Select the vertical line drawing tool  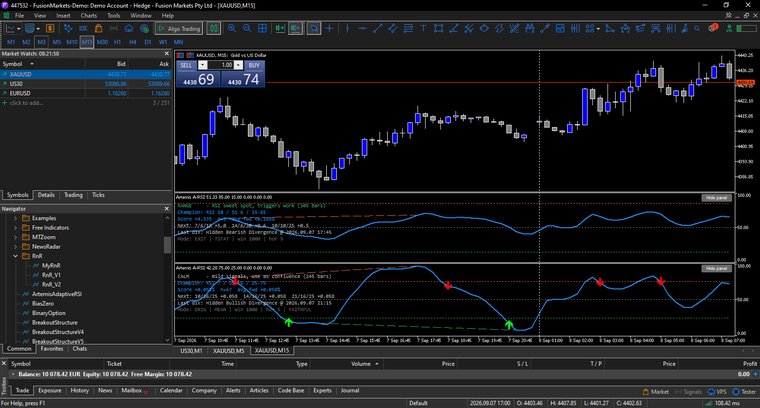pos(347,29)
